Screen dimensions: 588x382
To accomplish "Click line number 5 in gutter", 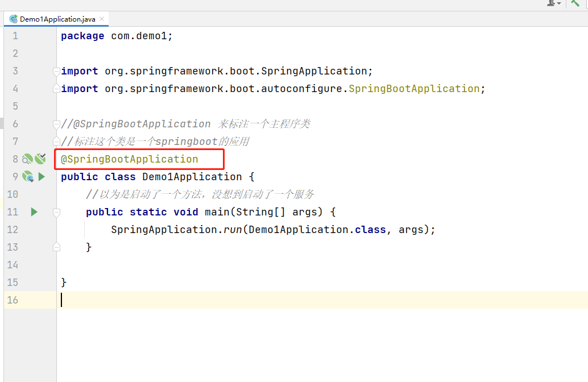I will pos(15,106).
